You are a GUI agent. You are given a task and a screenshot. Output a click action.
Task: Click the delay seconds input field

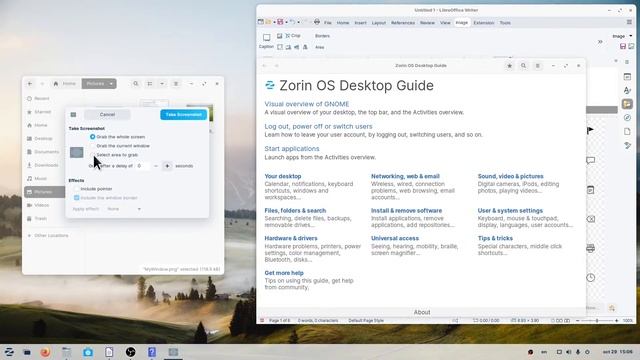point(142,166)
